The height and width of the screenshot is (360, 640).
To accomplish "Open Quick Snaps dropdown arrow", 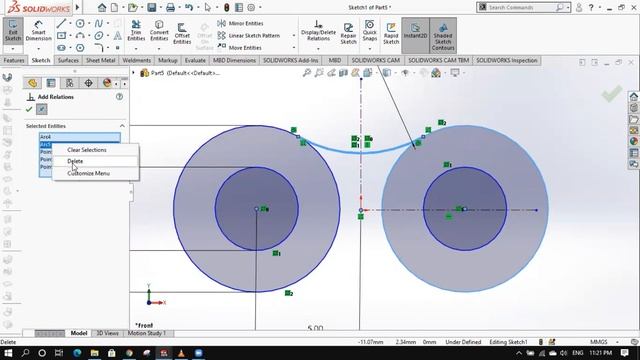I will tap(369, 49).
